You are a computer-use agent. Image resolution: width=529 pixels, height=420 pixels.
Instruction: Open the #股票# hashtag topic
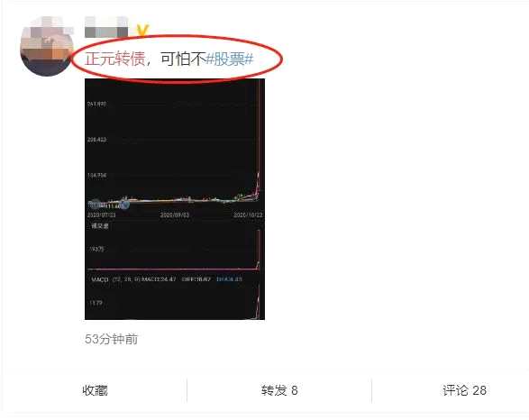pyautogui.click(x=230, y=59)
